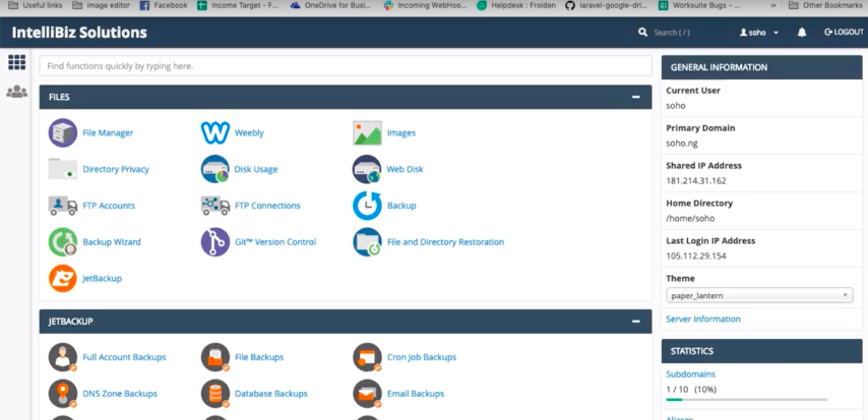Open the Subdomains statistics link
This screenshot has height=420, width=868.
pos(690,374)
